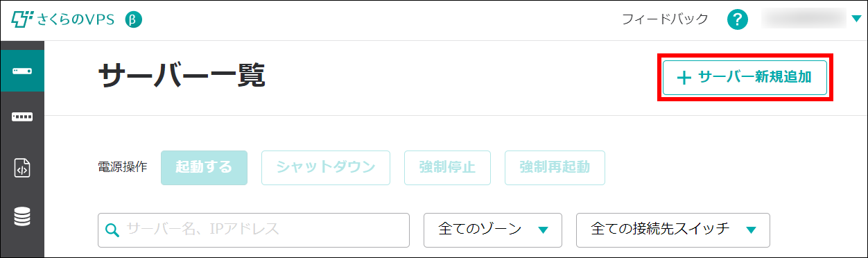Image resolution: width=868 pixels, height=258 pixels.
Task: Open the Servers section in sidebar
Action: pyautogui.click(x=22, y=71)
